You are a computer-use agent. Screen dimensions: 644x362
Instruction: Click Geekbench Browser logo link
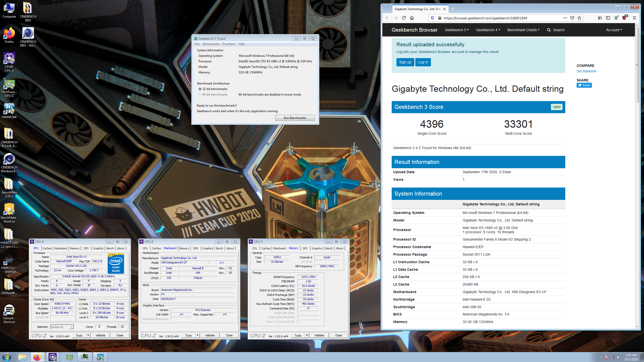415,30
